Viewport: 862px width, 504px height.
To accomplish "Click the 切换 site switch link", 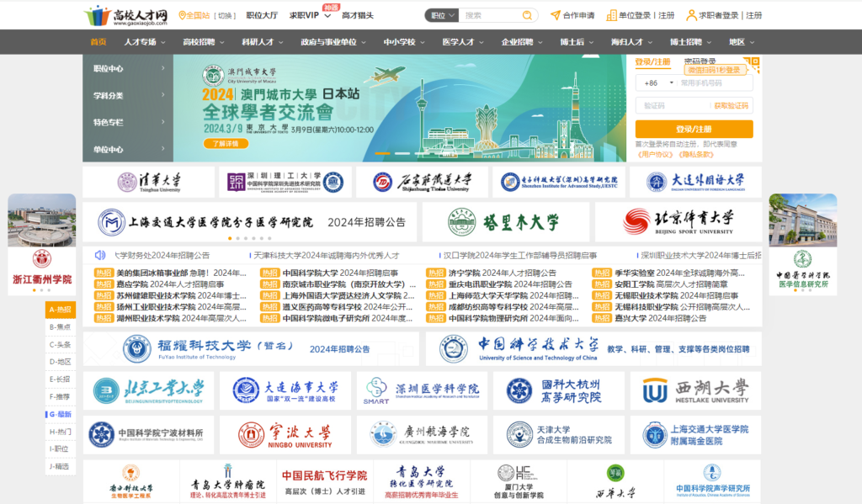I will pos(225,15).
